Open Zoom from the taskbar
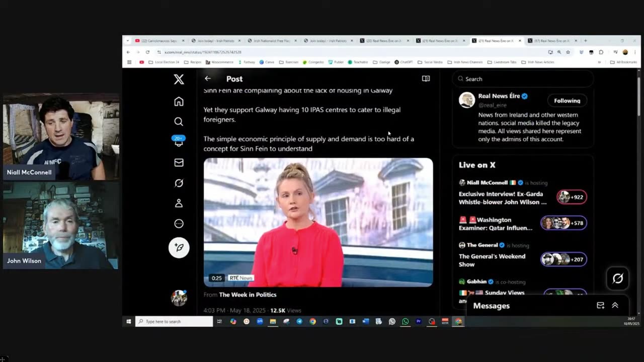The image size is (644, 362). pyautogui.click(x=260, y=321)
